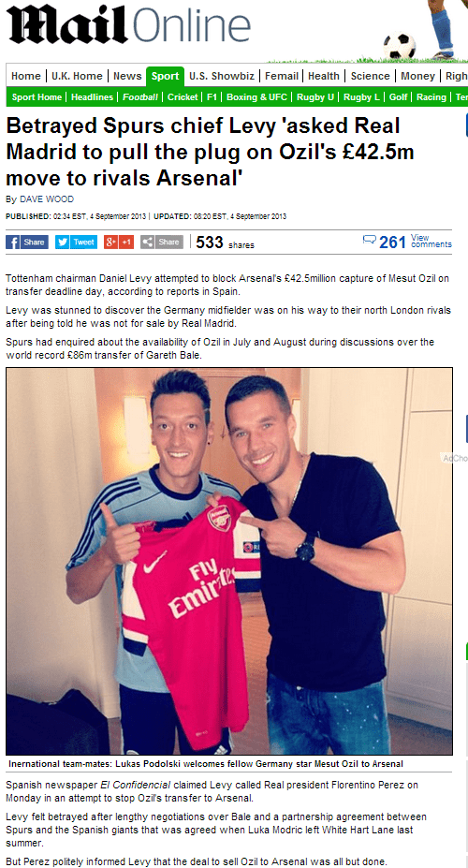Click the Google +1 button
This screenshot has width=468, height=868.
pyautogui.click(x=119, y=242)
